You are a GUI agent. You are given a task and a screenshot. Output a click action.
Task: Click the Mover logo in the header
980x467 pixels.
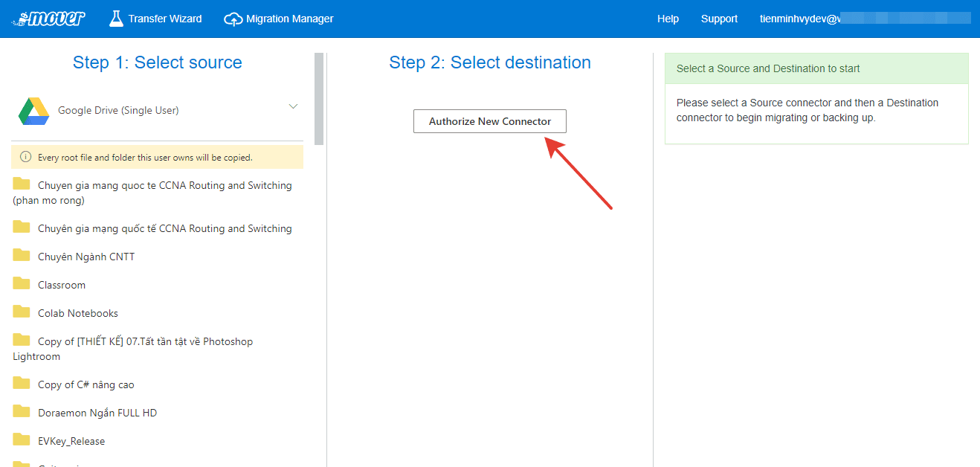click(x=48, y=19)
